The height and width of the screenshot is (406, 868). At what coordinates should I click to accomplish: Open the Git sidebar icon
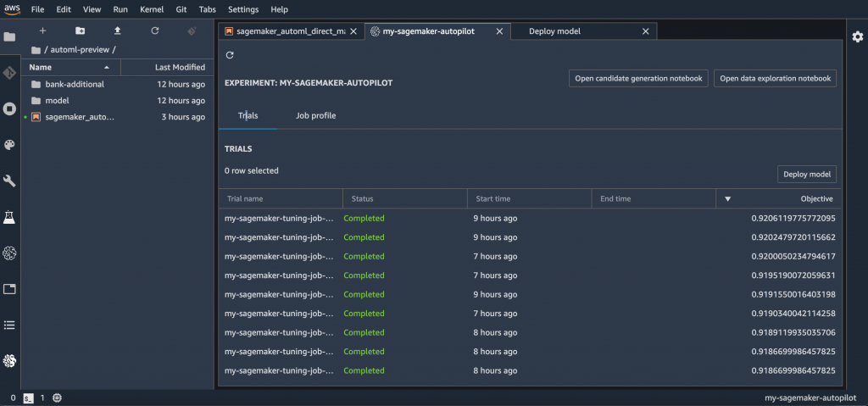pyautogui.click(x=10, y=73)
